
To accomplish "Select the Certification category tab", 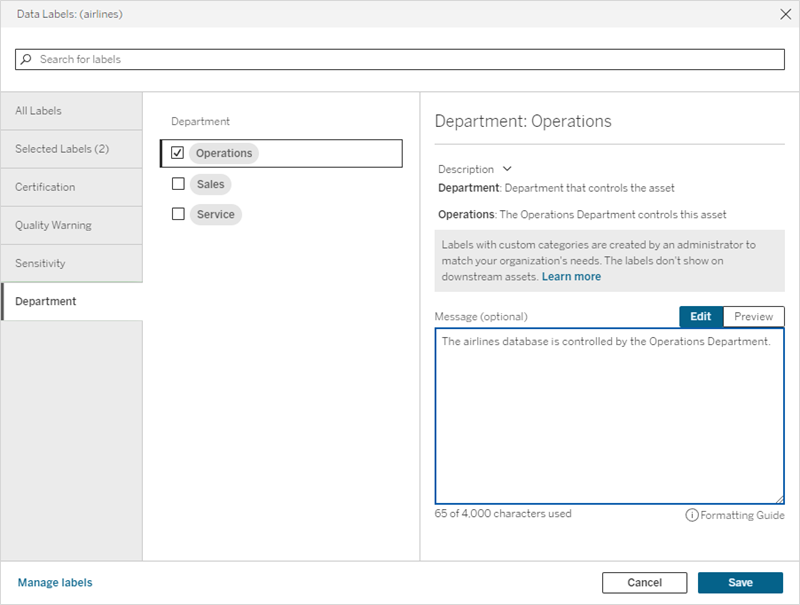I will (x=71, y=187).
